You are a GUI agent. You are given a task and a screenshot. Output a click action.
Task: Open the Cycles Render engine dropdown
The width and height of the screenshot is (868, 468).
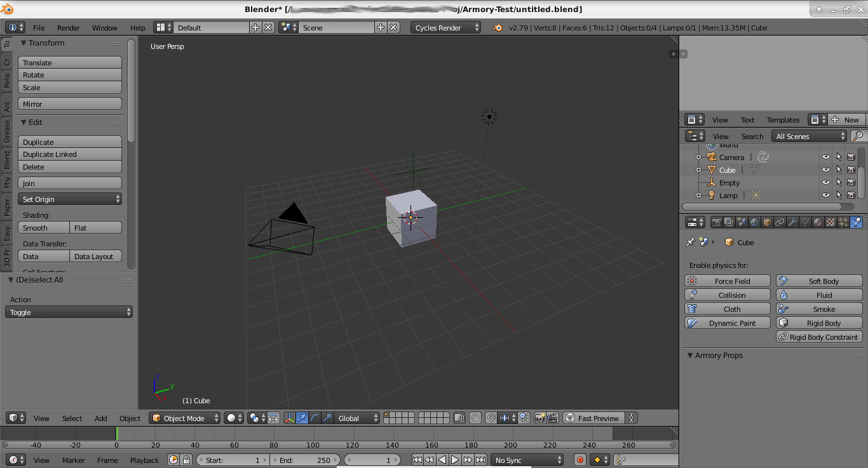pos(445,27)
